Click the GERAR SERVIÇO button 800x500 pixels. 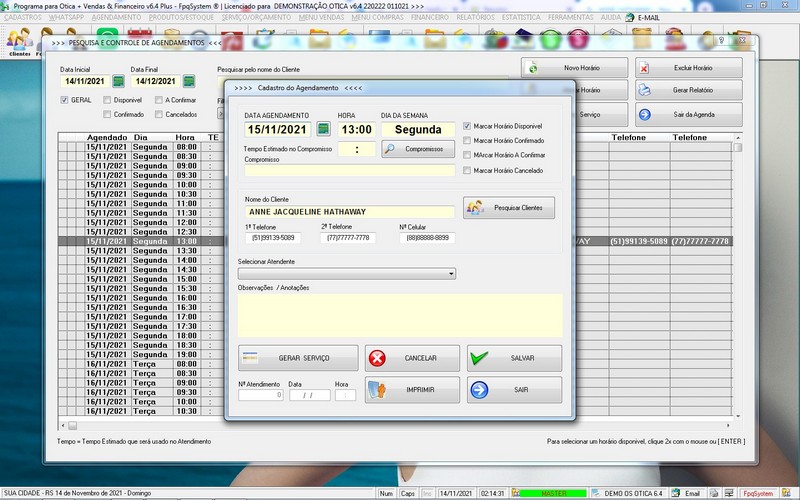pos(298,358)
